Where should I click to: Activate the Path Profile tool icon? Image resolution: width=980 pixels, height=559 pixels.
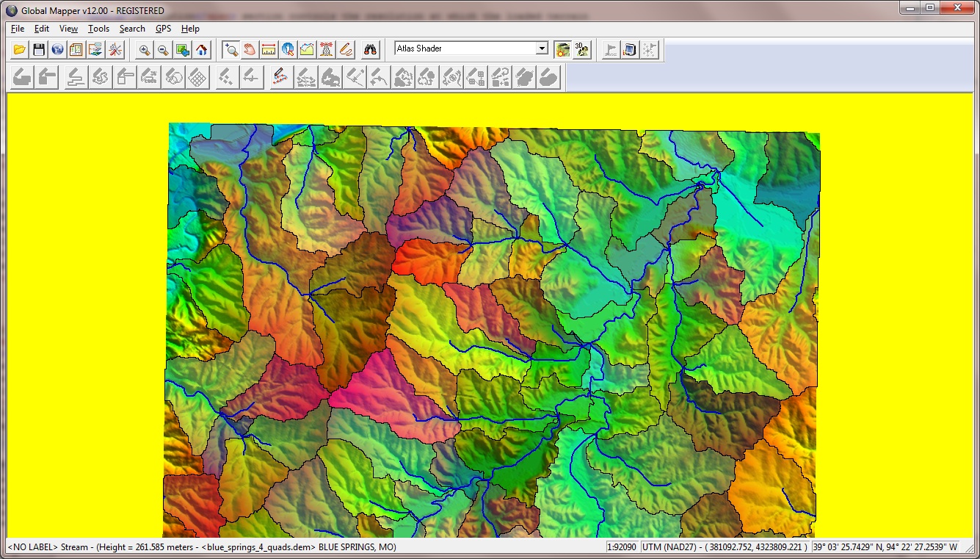pyautogui.click(x=307, y=50)
